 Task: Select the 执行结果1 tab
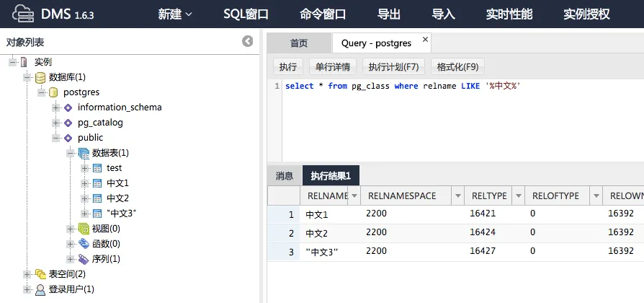331,176
